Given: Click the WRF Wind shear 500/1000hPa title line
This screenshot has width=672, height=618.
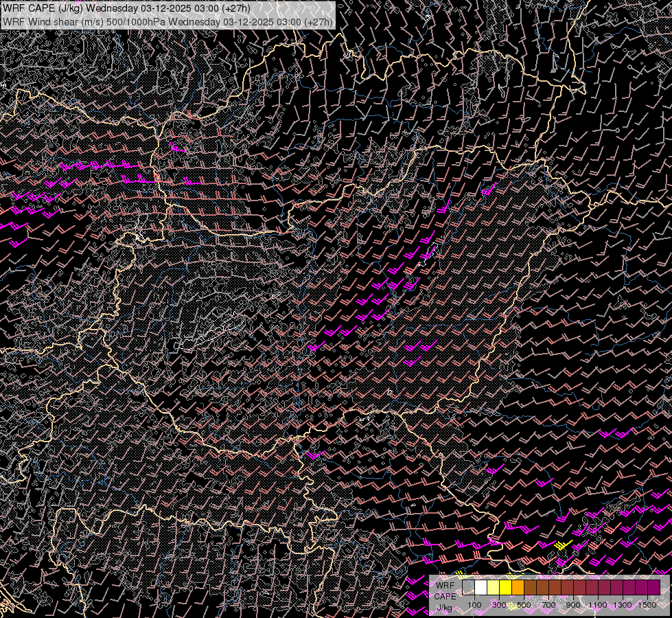Looking at the screenshot, I should click(167, 21).
